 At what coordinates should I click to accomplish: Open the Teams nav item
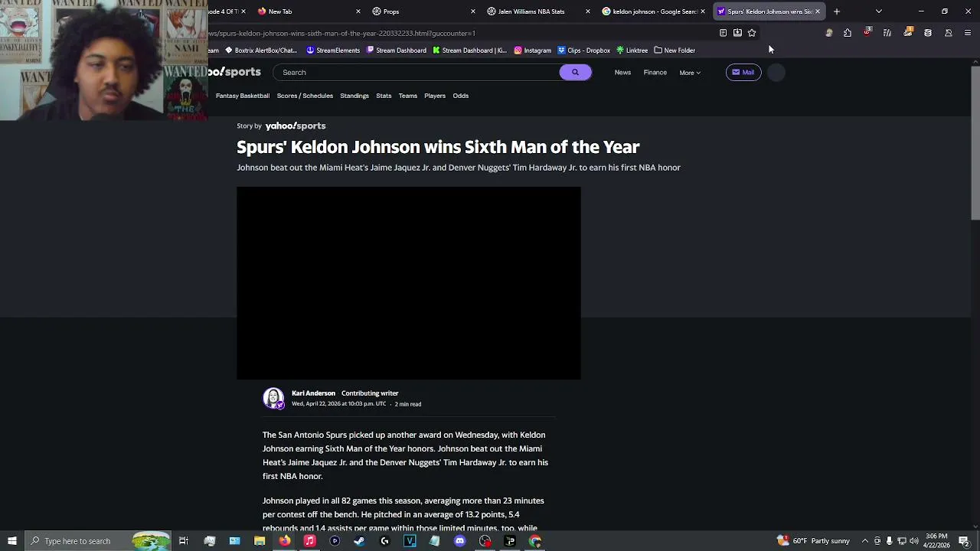pyautogui.click(x=407, y=96)
